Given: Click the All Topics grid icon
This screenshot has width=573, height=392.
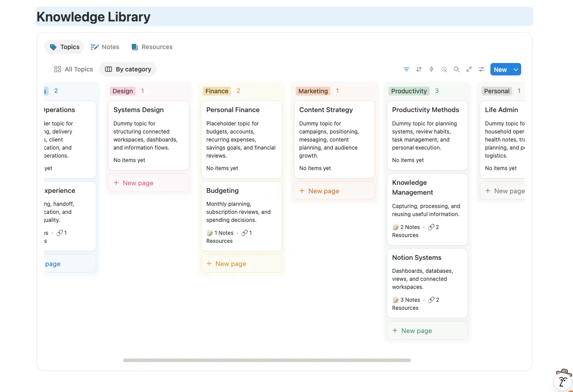Looking at the screenshot, I should pyautogui.click(x=57, y=69).
